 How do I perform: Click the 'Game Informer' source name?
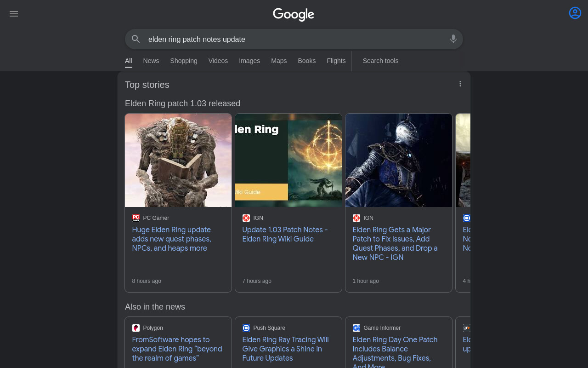(x=382, y=328)
